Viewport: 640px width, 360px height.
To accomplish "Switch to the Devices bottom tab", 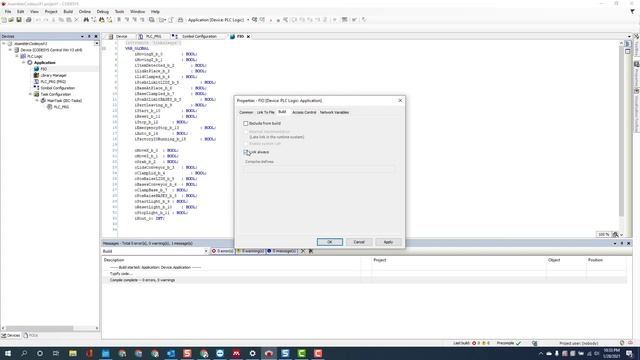I will coord(11,335).
